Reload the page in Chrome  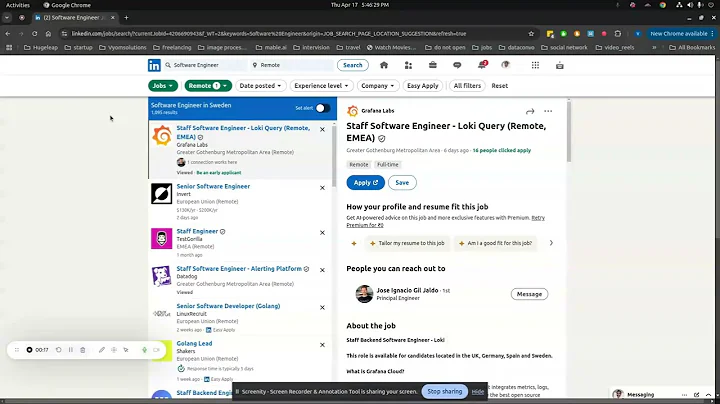(x=34, y=34)
